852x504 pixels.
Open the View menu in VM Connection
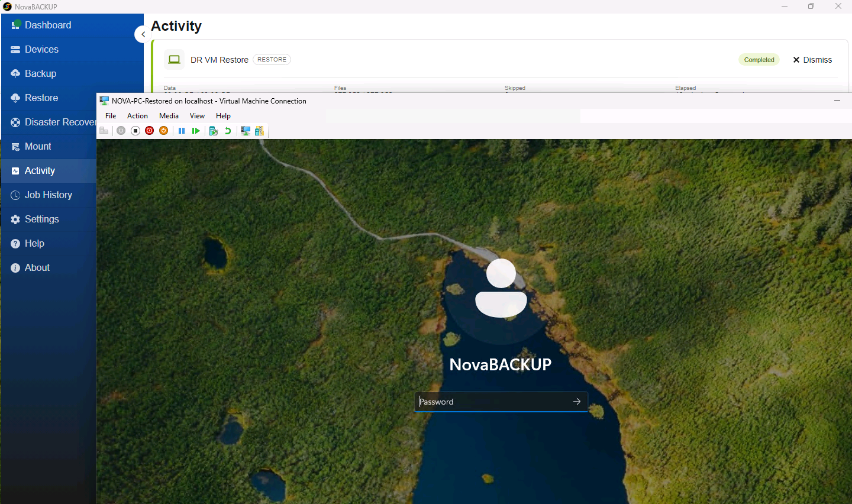[x=197, y=116]
